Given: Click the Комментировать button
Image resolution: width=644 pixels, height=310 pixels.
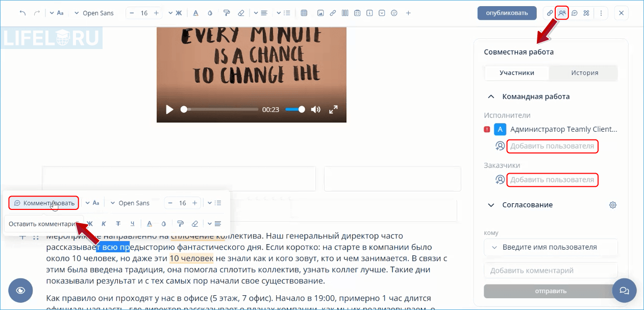Looking at the screenshot, I should pyautogui.click(x=43, y=203).
